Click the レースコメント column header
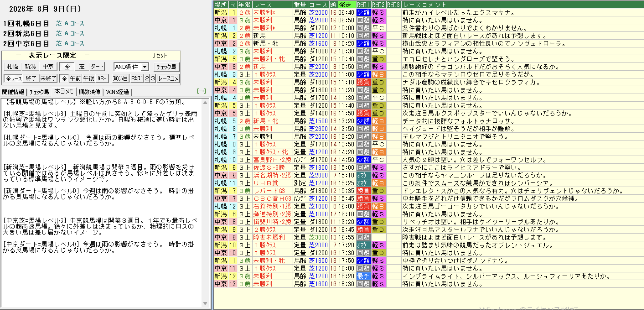 (x=522, y=5)
